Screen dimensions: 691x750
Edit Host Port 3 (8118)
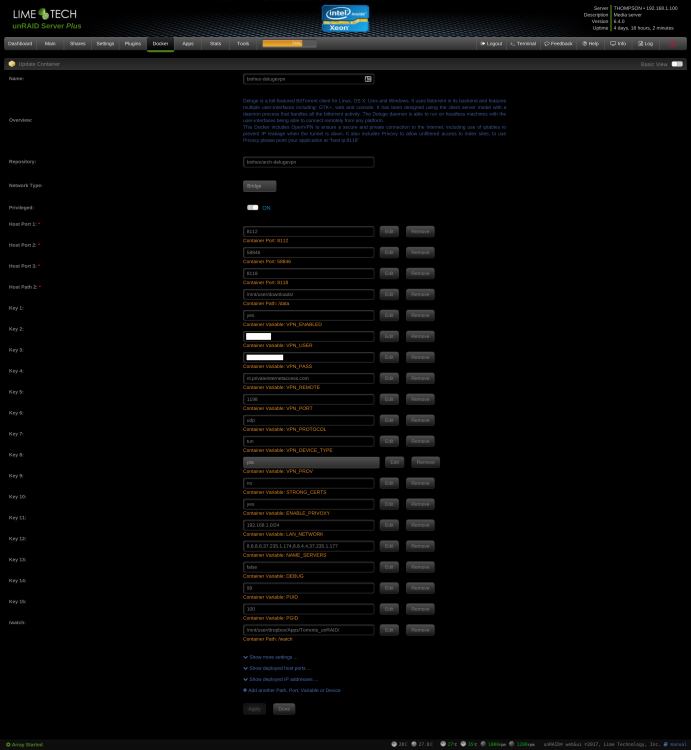pos(389,274)
